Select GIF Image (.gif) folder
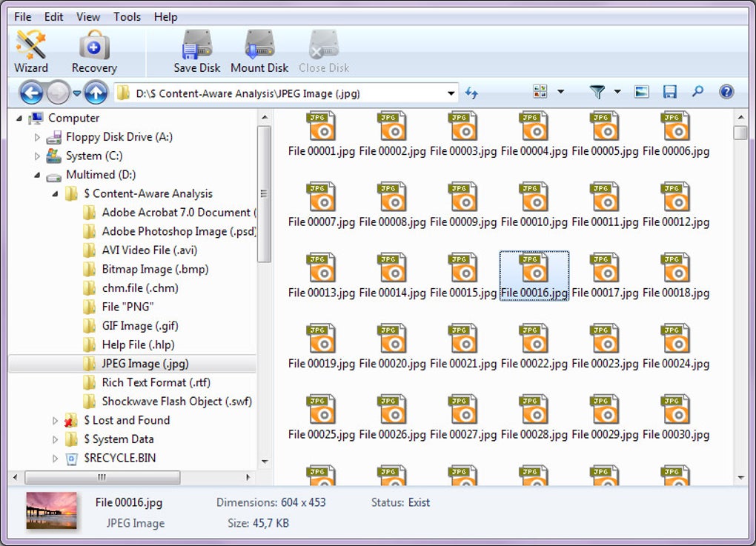 tap(130, 326)
